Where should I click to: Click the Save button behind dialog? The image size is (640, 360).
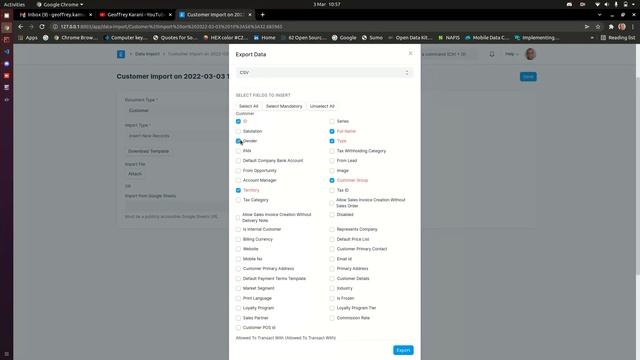[528, 77]
